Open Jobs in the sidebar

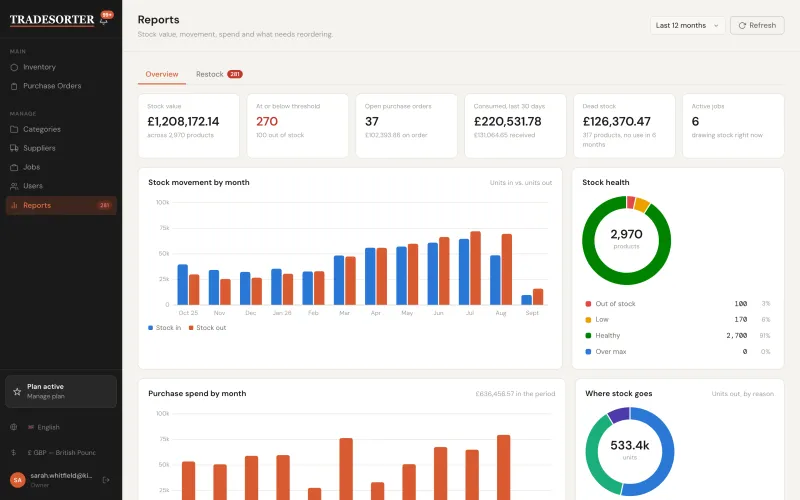[61, 167]
